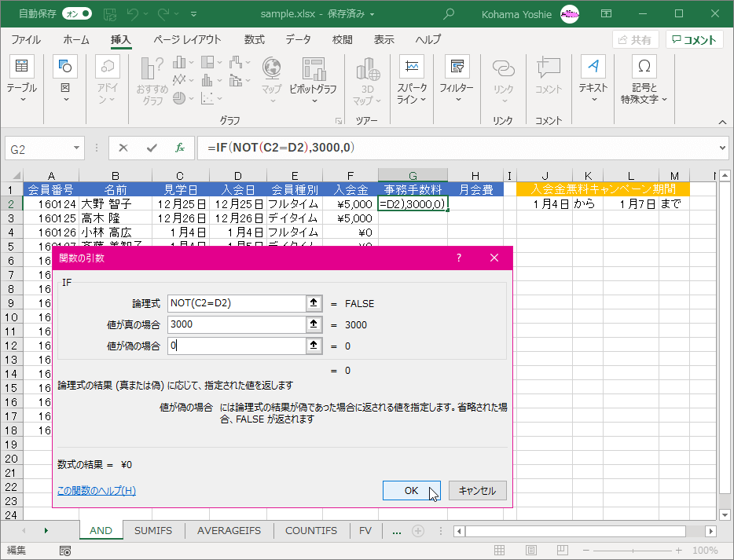The width and height of the screenshot is (734, 560).
Task: Expand the Name Box dropdown
Action: [x=77, y=148]
